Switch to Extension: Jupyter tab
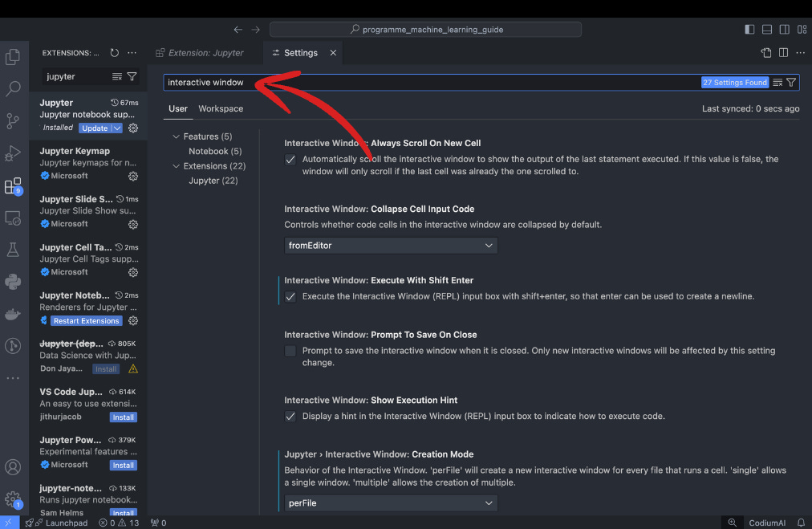The image size is (812, 529). point(199,53)
